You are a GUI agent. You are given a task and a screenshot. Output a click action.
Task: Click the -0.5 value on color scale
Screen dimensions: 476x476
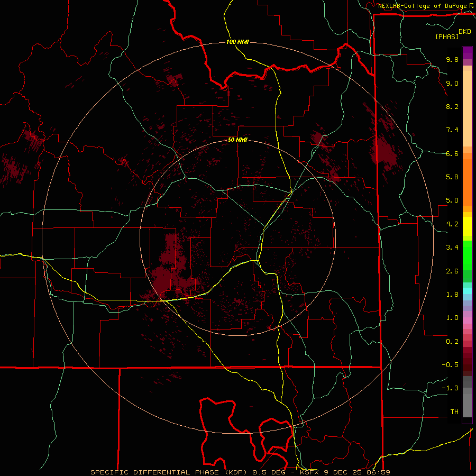(450, 365)
